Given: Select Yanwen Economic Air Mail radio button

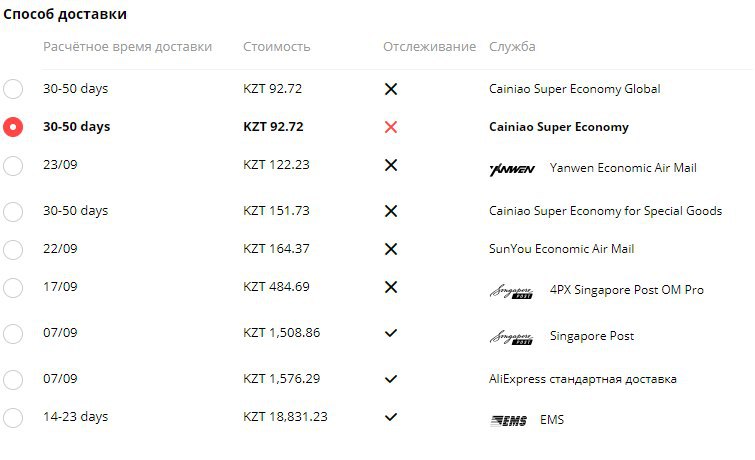Looking at the screenshot, I should tap(13, 165).
